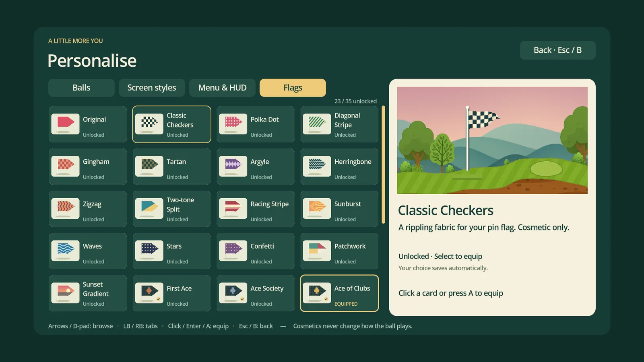This screenshot has width=644, height=362.
Task: Pick the Patchwork flag icon
Action: (x=317, y=251)
